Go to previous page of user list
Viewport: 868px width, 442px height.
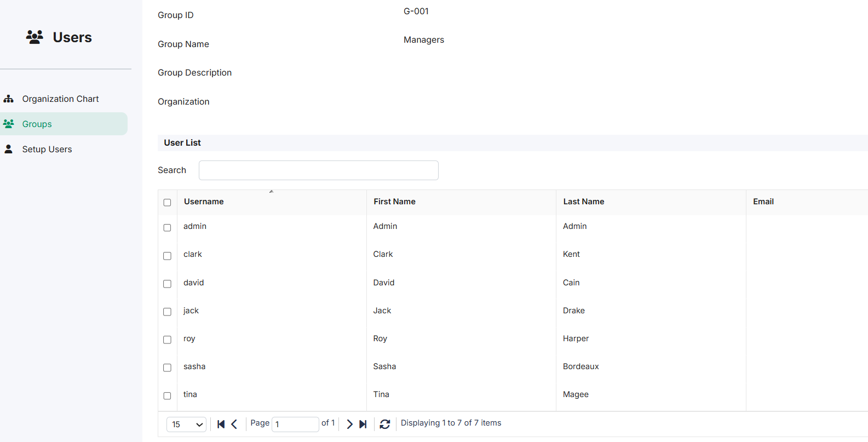click(x=234, y=424)
